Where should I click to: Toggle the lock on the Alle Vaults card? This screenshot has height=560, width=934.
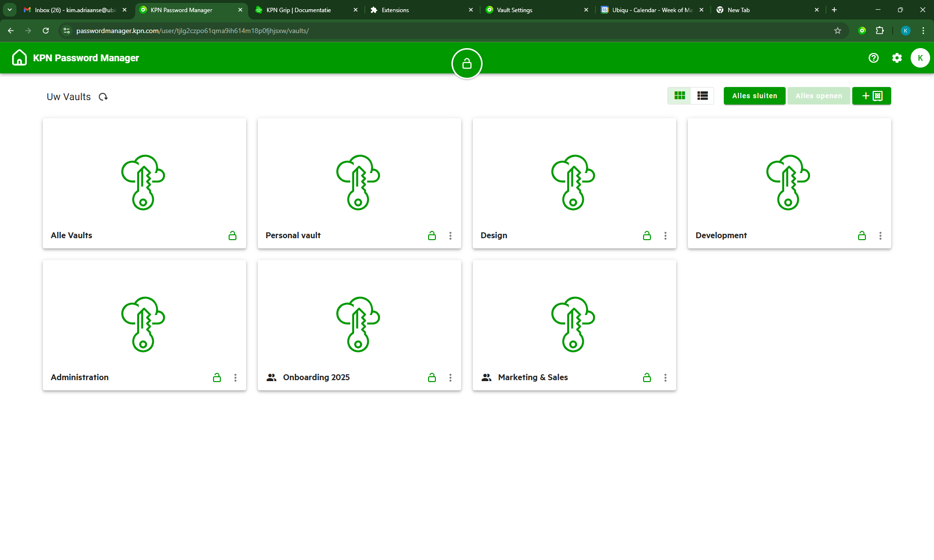point(233,236)
